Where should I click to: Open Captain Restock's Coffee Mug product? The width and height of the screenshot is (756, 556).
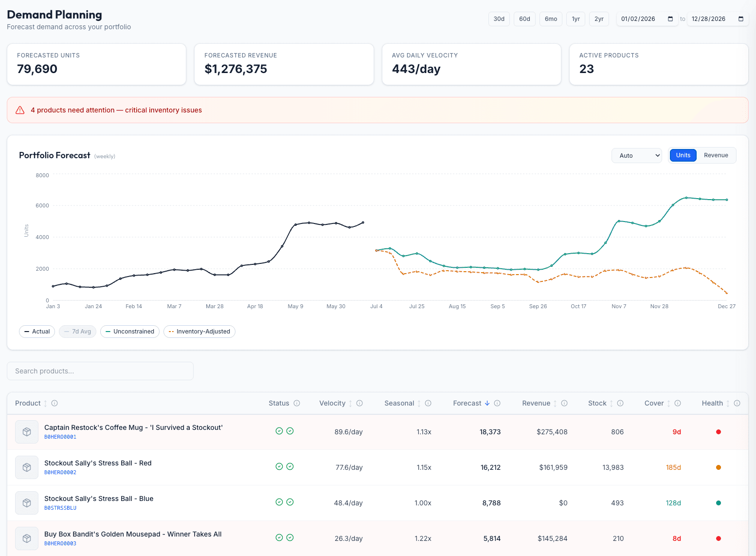click(x=133, y=427)
